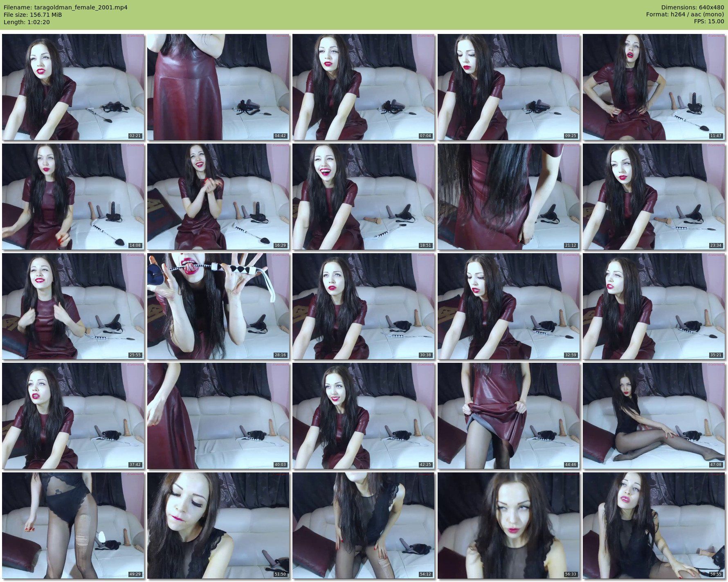Open the frame marked 51:50
The height and width of the screenshot is (582, 728).
(218, 526)
